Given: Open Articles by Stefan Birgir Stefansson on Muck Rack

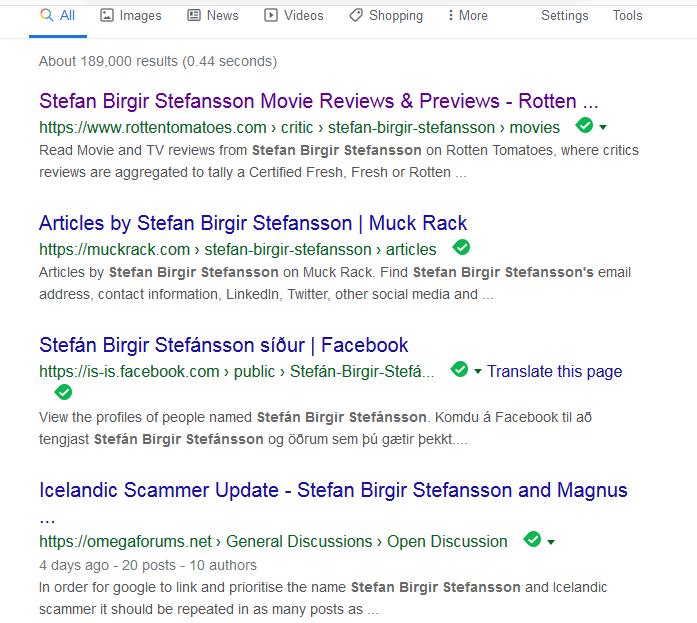Looking at the screenshot, I should [253, 223].
